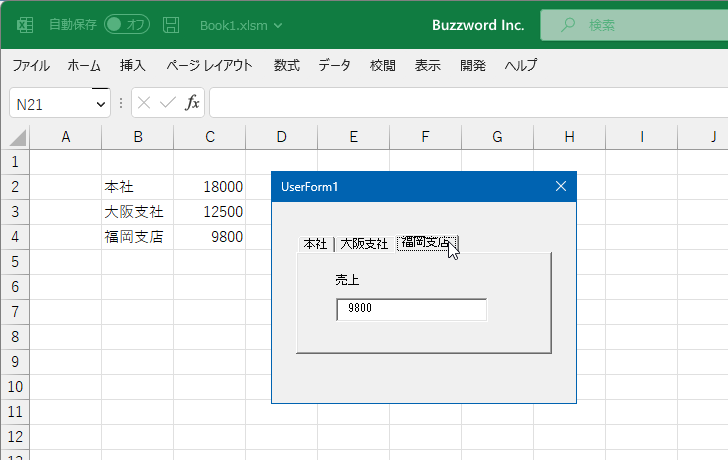Select row 10 header
This screenshot has width=728, height=460.
coord(15,387)
